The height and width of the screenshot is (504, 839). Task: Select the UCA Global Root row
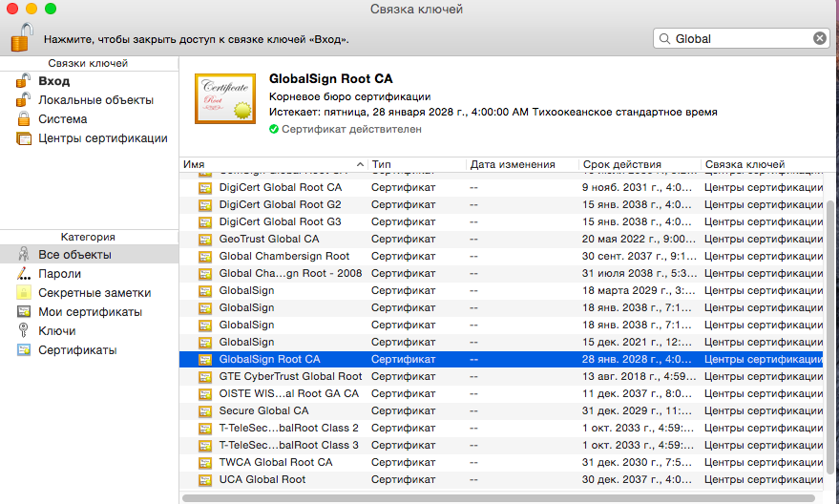tap(501, 479)
